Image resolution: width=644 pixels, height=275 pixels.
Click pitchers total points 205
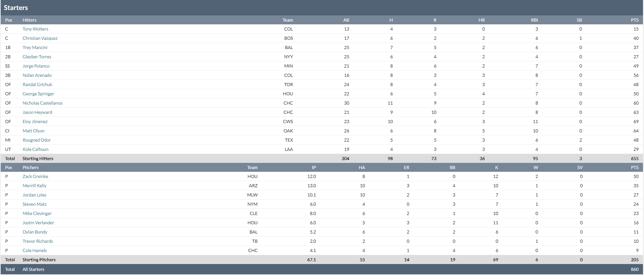635,260
